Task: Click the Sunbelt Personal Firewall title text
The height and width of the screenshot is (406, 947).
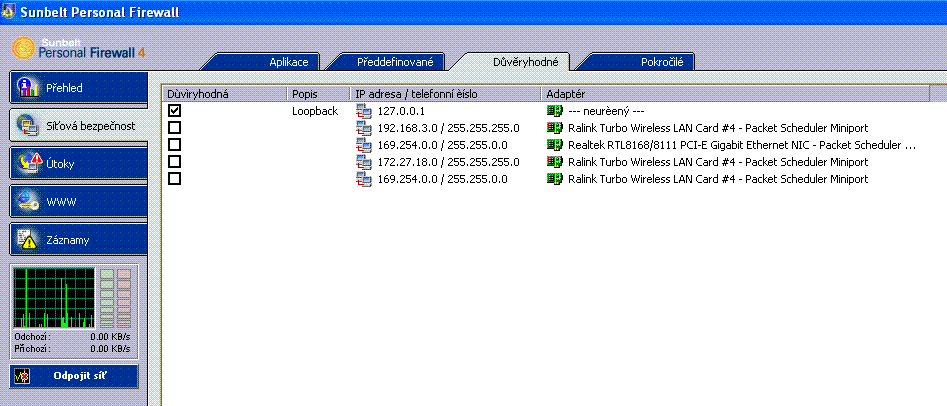Action: [x=100, y=13]
